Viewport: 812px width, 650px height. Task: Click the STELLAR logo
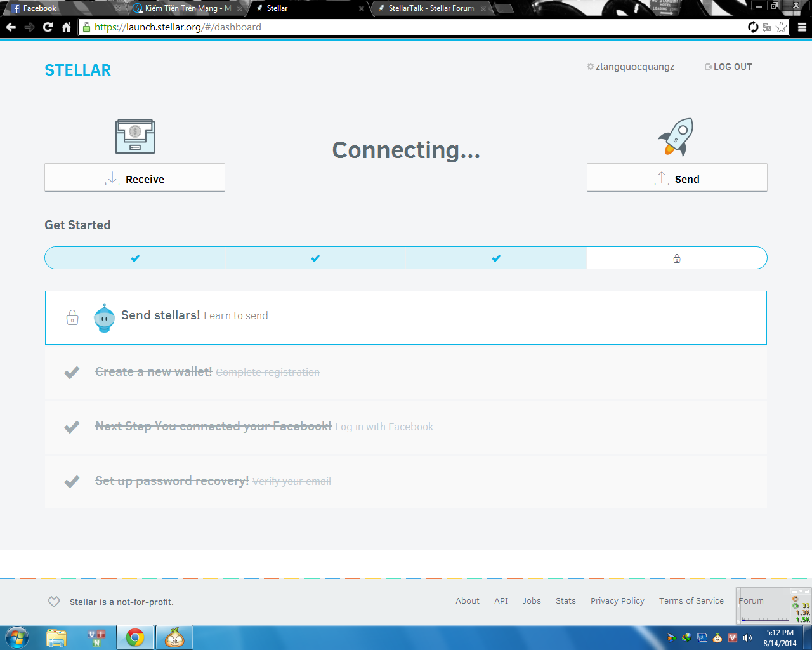click(77, 70)
